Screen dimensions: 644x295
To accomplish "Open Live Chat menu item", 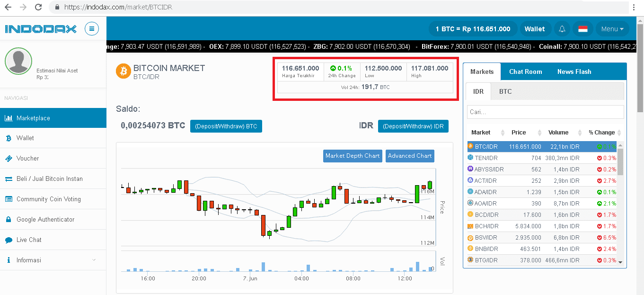I will point(53,240).
